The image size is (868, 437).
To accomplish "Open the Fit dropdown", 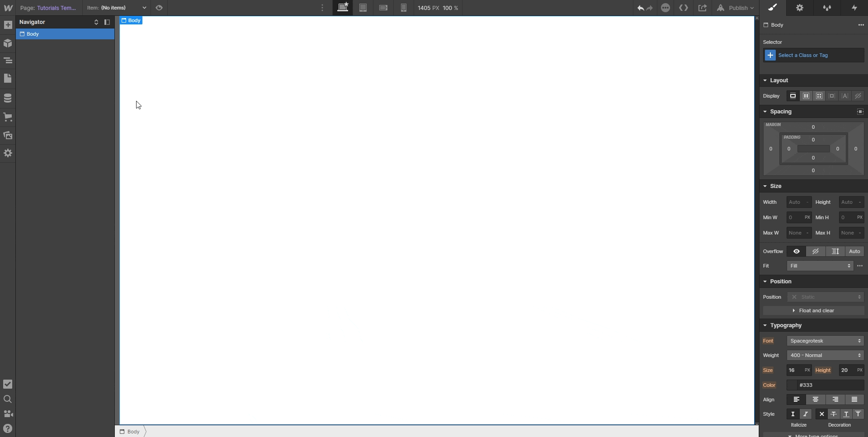I will pos(820,266).
